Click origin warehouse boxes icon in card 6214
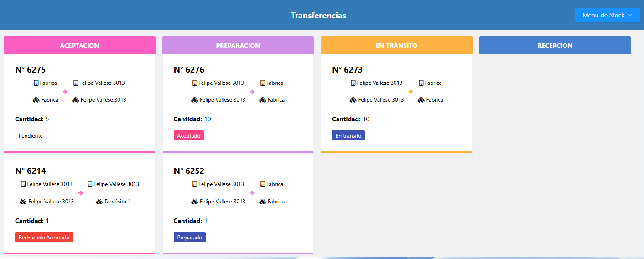This screenshot has height=259, width=644. (x=24, y=202)
